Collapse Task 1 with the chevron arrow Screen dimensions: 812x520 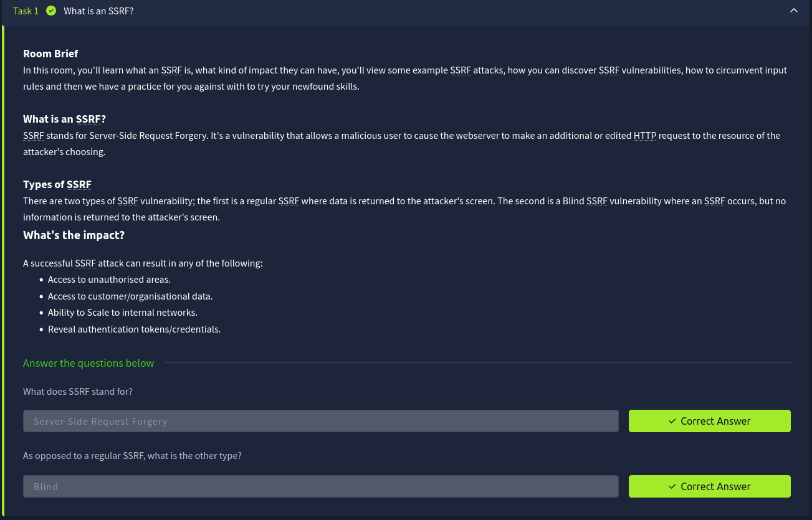coord(793,11)
